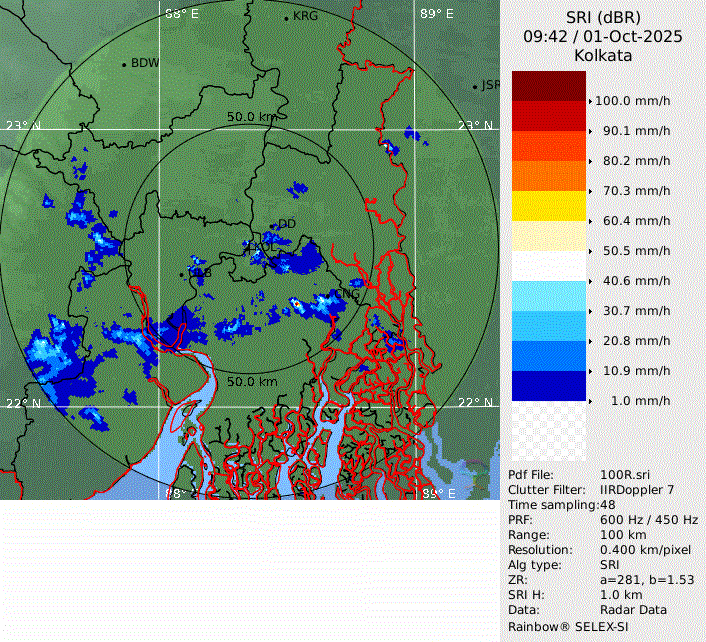Pick the 30.7 mm/h light cyan swatch
The image size is (706, 642).
(x=548, y=296)
